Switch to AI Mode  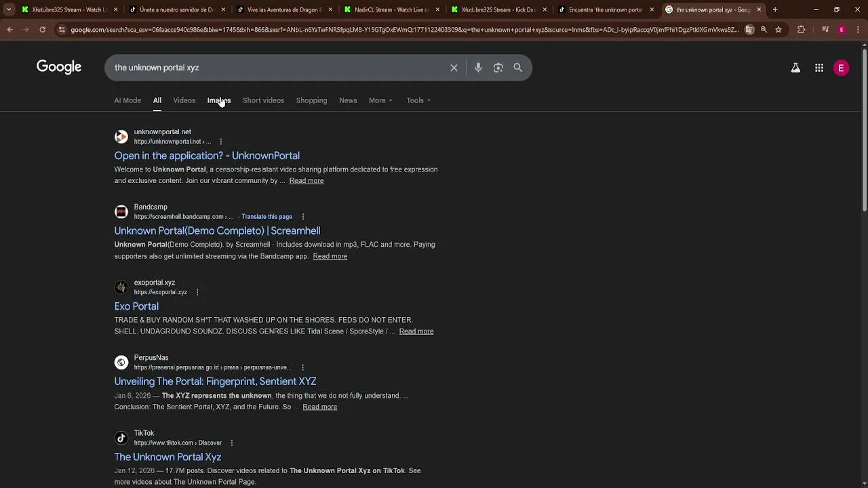(x=127, y=100)
